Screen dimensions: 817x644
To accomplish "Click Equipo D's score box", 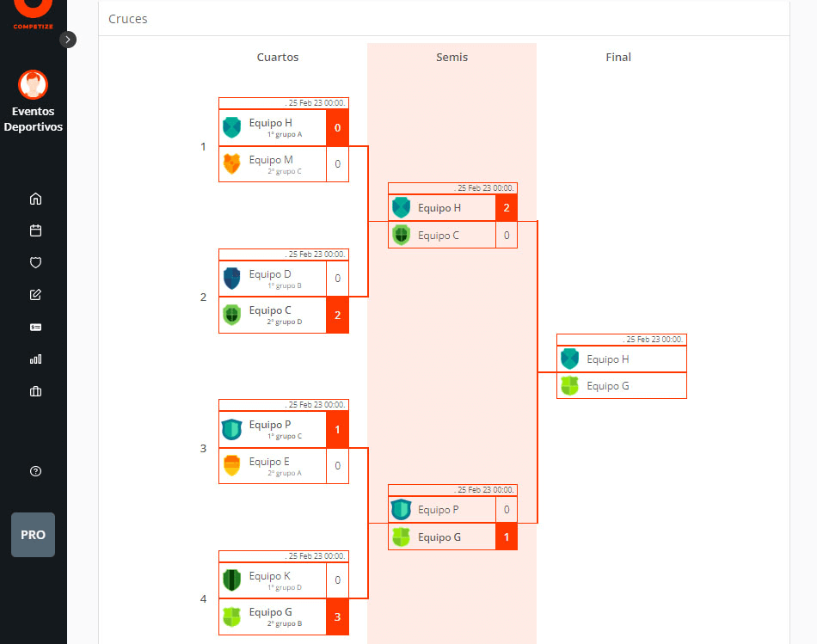I will tap(337, 279).
